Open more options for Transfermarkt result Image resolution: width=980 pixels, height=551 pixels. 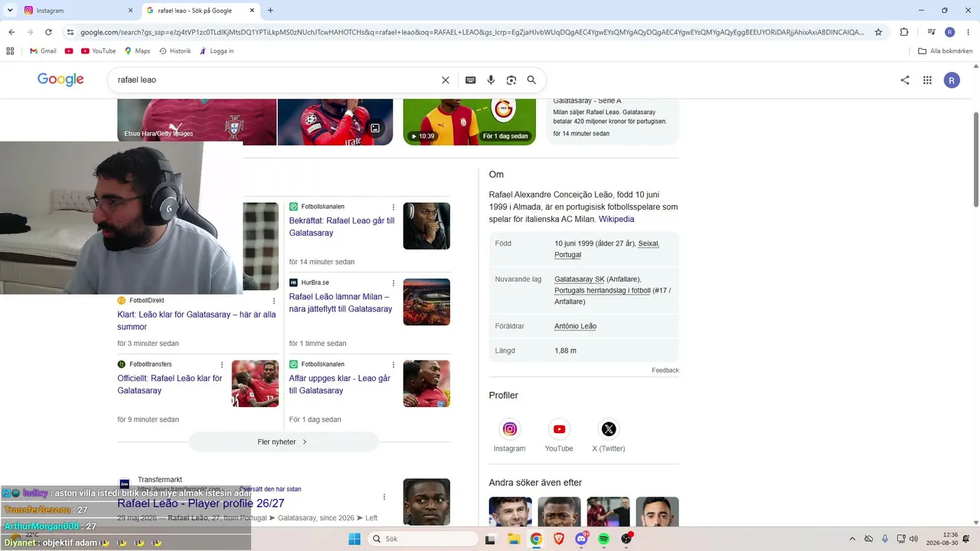pyautogui.click(x=384, y=497)
